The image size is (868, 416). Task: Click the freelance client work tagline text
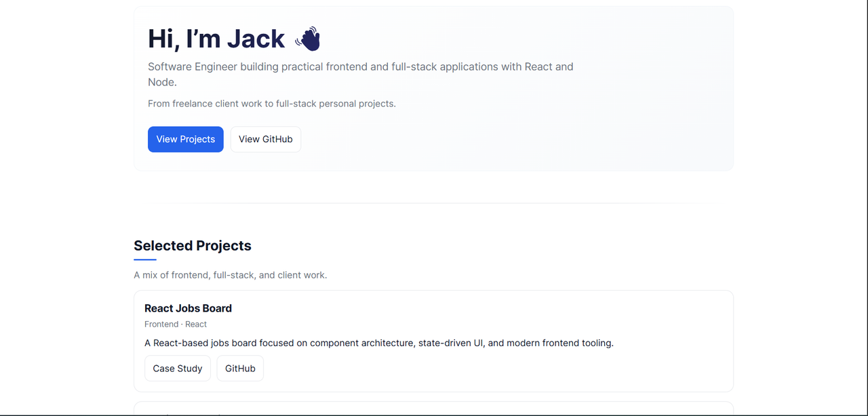pos(271,103)
